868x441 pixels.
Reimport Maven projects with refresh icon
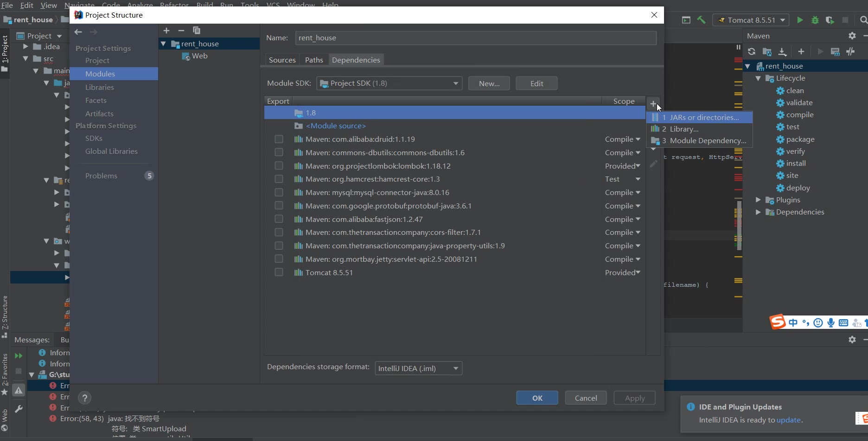pos(752,51)
